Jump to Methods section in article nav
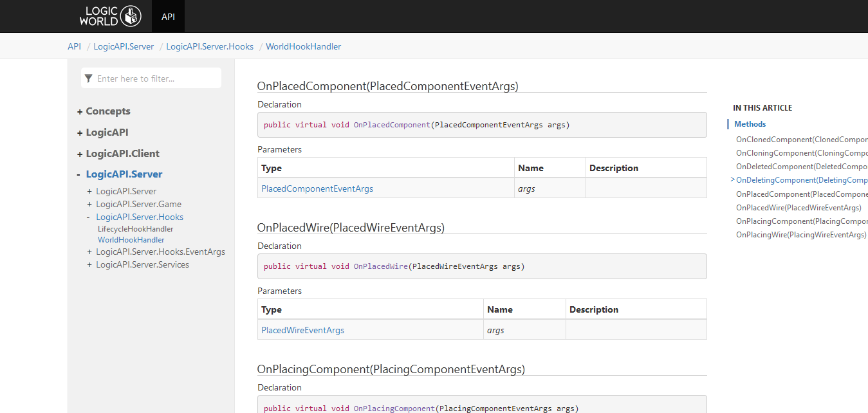Screen dimensions: 868x413 click(750, 124)
